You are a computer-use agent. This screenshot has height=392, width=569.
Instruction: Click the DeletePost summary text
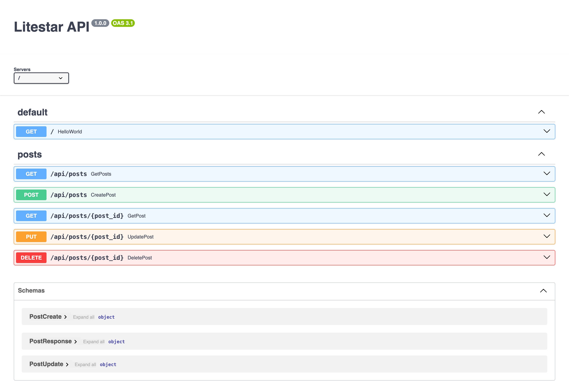pos(140,258)
